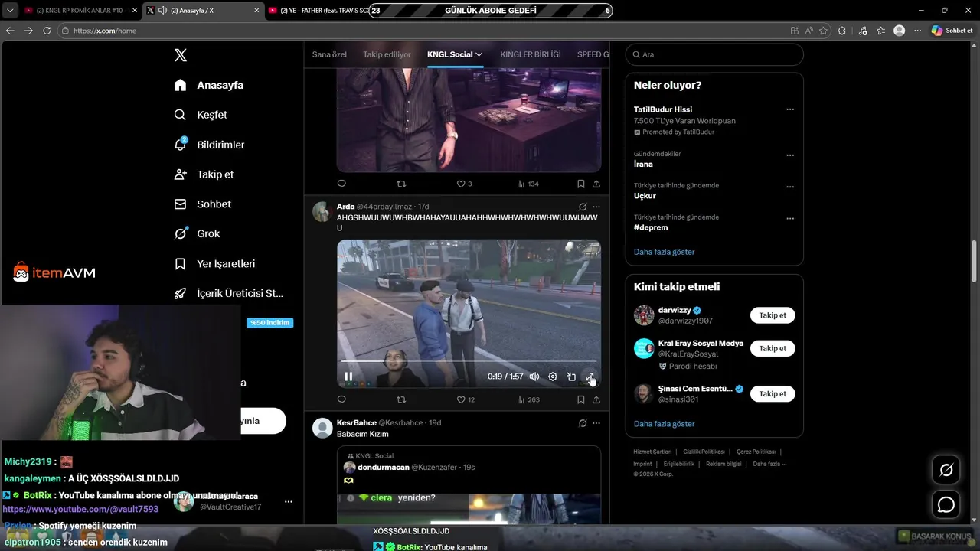Click Daha fazla göster under Kimi takip etmeli
The image size is (980, 551).
[664, 424]
